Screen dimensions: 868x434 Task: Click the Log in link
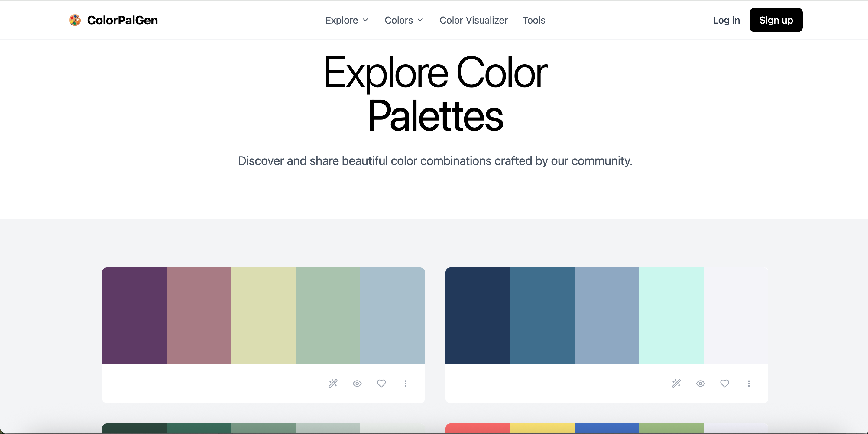(726, 20)
